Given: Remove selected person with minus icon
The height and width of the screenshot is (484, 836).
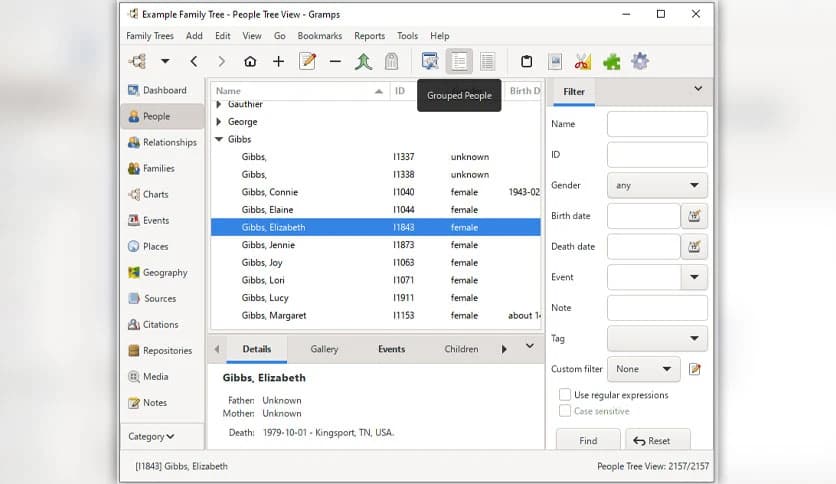Looking at the screenshot, I should (335, 62).
